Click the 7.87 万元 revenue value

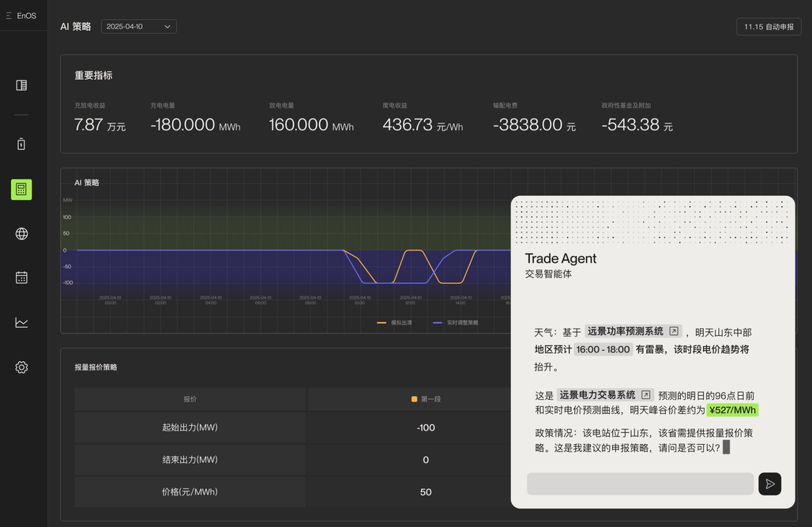100,125
